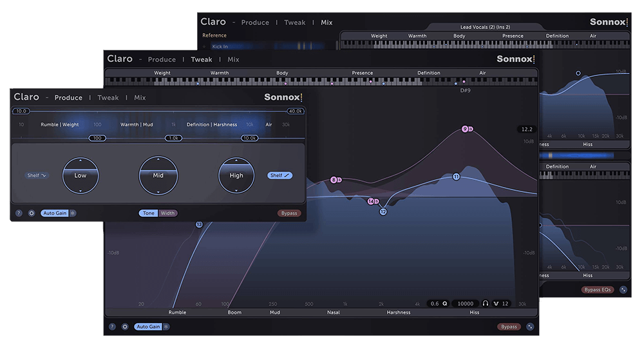Click the Low band gain knob
This screenshot has width=644, height=350.
80,175
